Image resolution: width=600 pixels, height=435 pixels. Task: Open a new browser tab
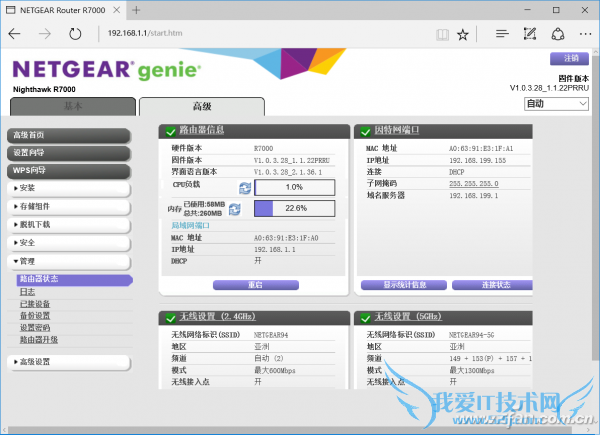pos(136,10)
